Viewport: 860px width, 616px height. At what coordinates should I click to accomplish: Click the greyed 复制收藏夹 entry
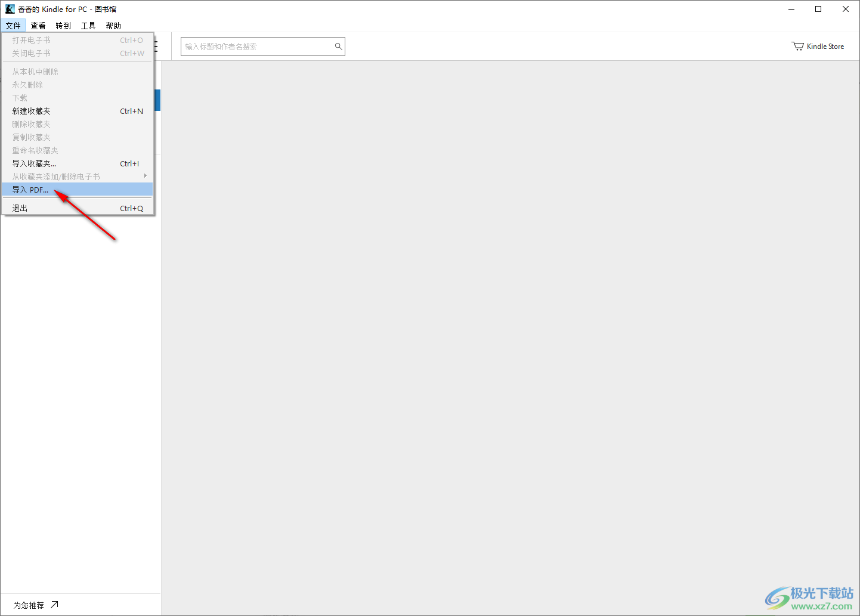pyautogui.click(x=78, y=137)
